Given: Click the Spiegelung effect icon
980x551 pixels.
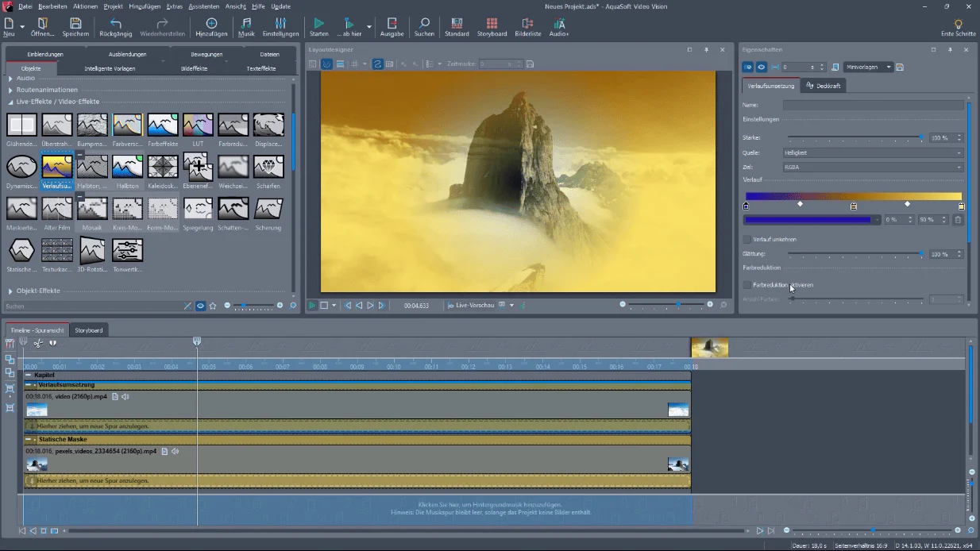Looking at the screenshot, I should (x=198, y=208).
